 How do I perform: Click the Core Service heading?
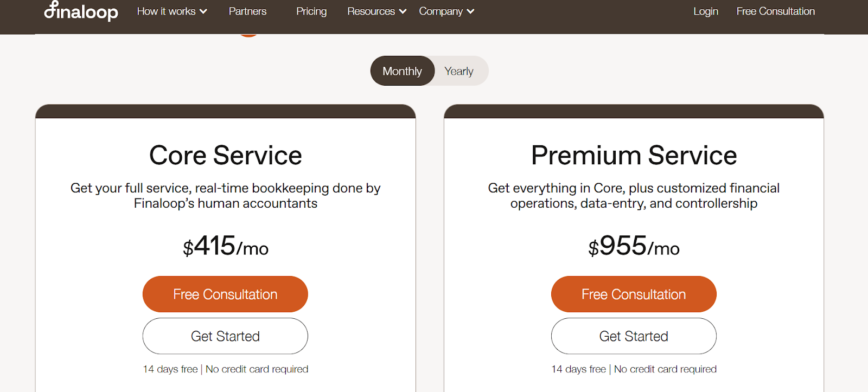click(x=225, y=156)
